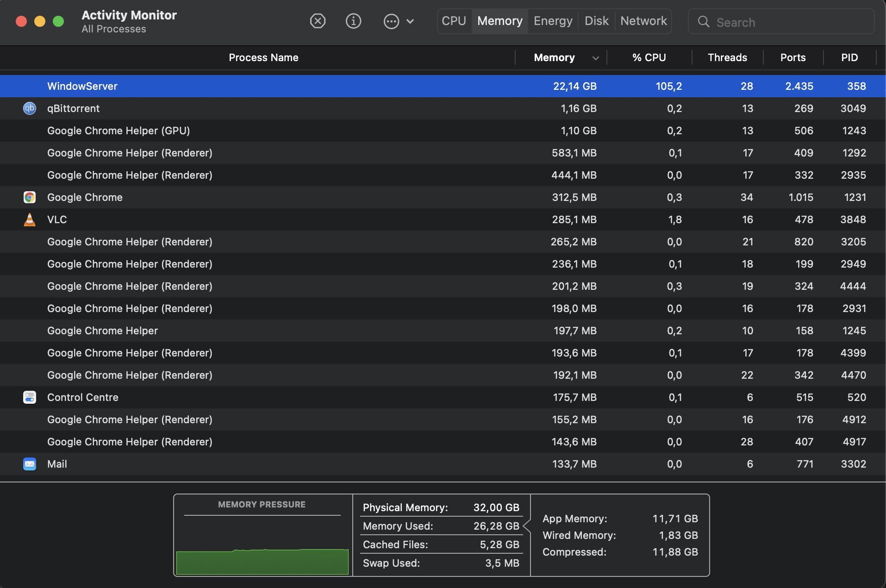Click the stop process (X) icon
The height and width of the screenshot is (588, 886).
(x=318, y=21)
